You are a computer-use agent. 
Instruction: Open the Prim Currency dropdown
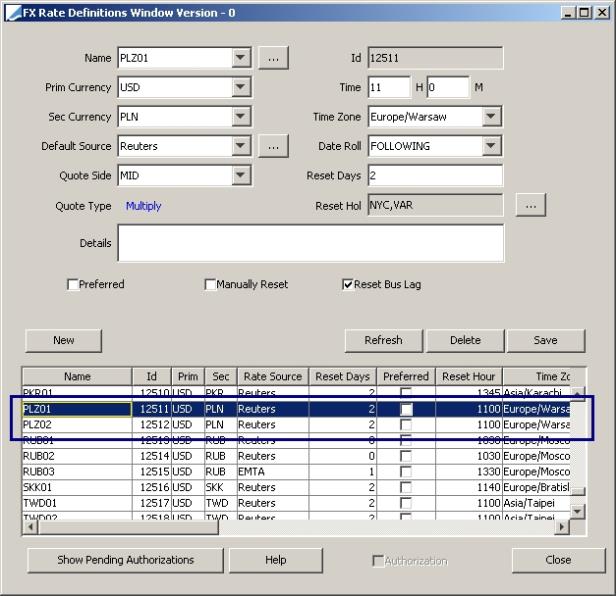[x=240, y=87]
